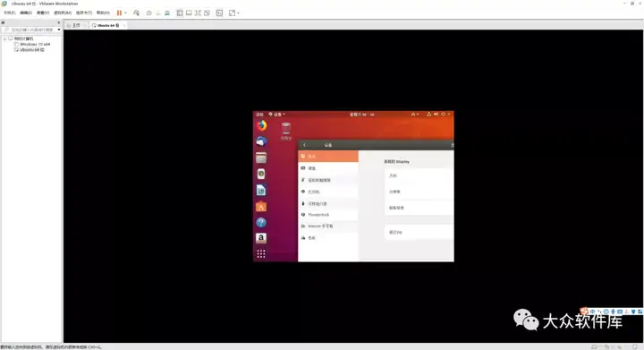Screen dimensions: 644x350
Task: Click the stretch guest display toolbar icon
Action: pyautogui.click(x=232, y=13)
